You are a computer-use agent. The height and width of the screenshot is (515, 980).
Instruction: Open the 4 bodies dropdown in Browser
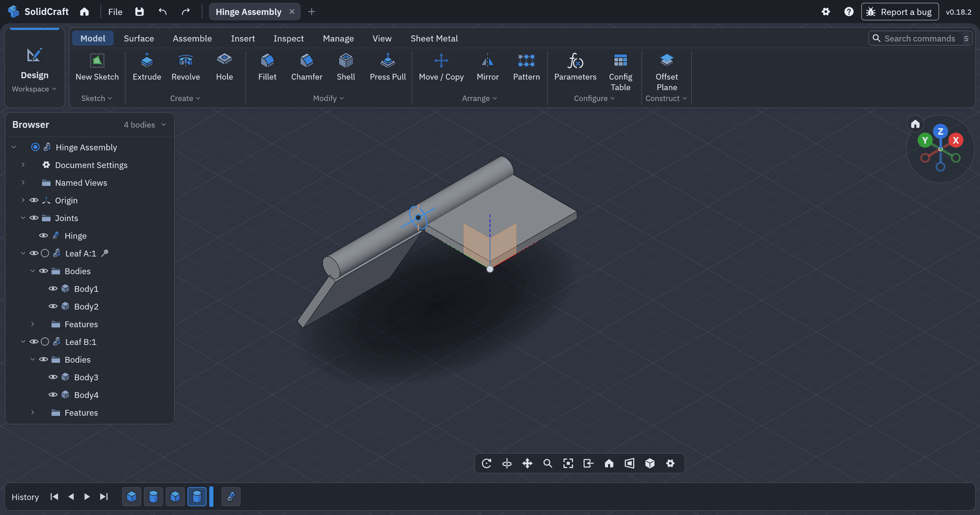tap(145, 125)
